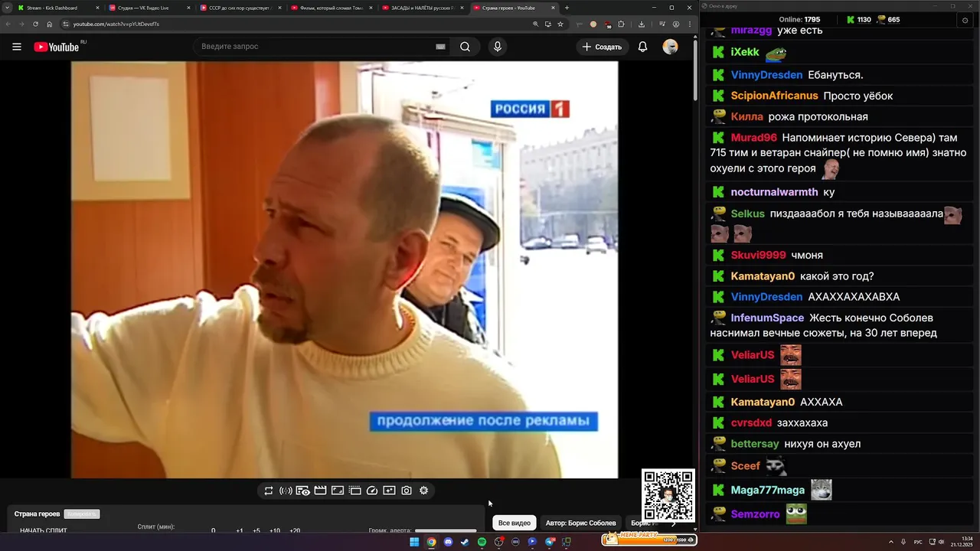Click the video frame to pause
The height and width of the screenshot is (551, 980).
tap(345, 269)
